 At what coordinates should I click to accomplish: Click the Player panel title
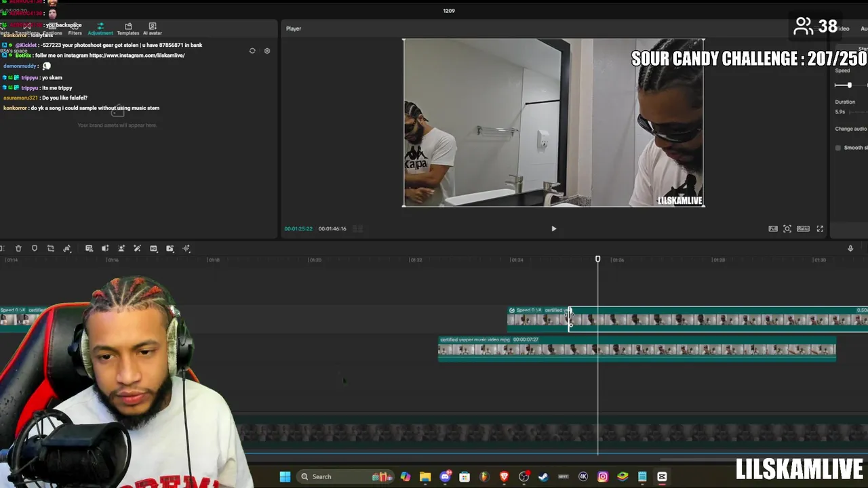[294, 28]
